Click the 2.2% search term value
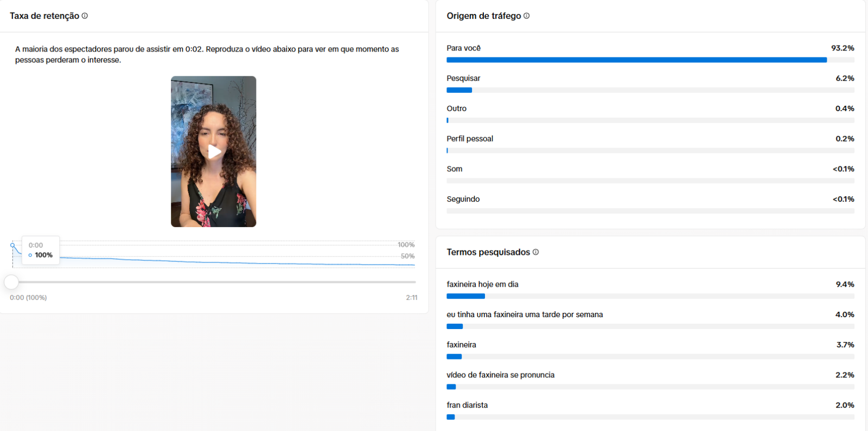Viewport: 868px width, 431px height. [x=845, y=375]
